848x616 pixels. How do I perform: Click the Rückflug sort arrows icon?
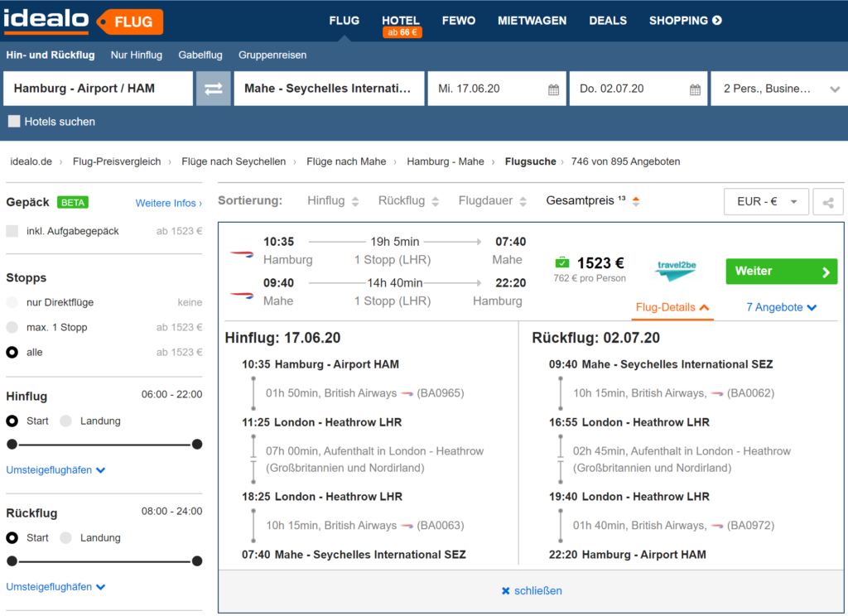(436, 202)
